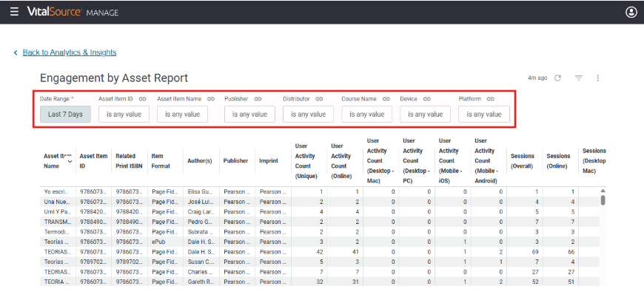The height and width of the screenshot is (306, 644).
Task: Click the link icon beside Course Name
Action: tap(386, 99)
